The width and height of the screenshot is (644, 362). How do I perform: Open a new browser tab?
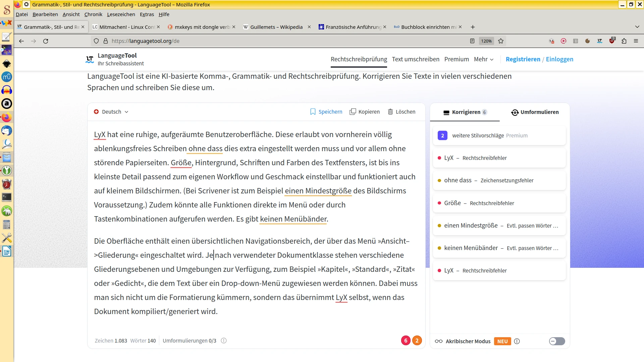coord(473,27)
